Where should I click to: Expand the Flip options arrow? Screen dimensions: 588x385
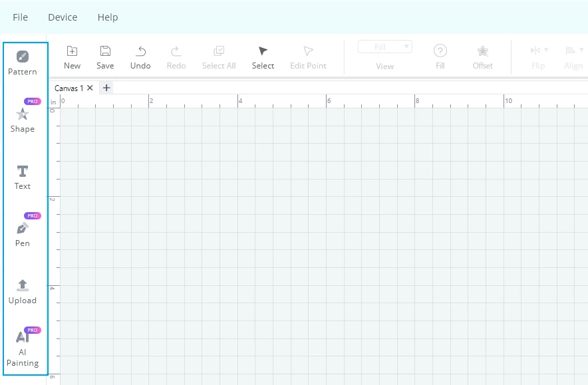point(546,50)
